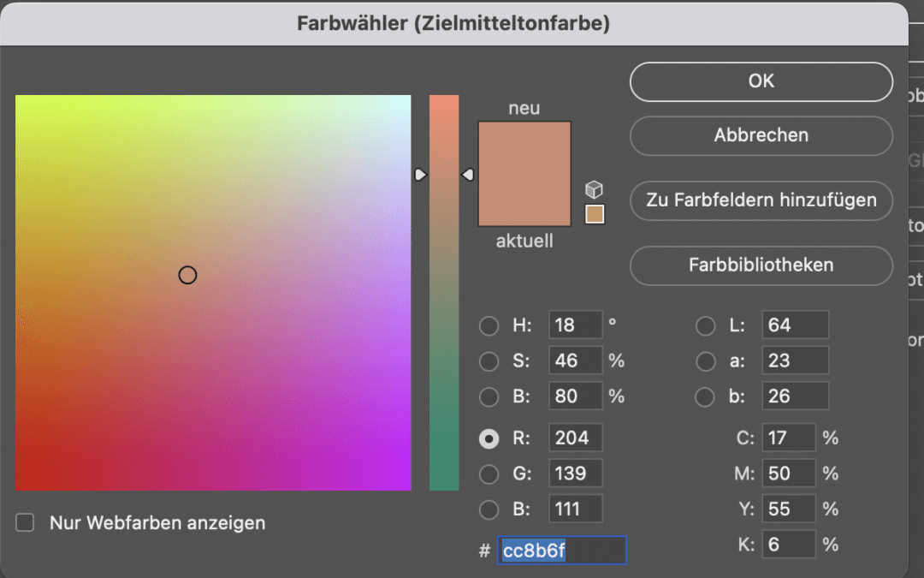Open the Farbbibliotheken dialog
This screenshot has width=924, height=578.
pyautogui.click(x=761, y=265)
